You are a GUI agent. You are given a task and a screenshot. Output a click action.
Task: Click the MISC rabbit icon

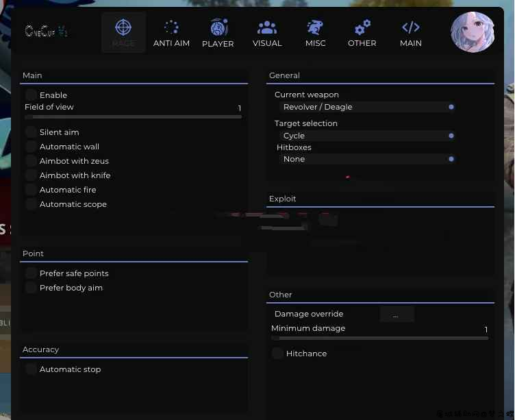315,27
